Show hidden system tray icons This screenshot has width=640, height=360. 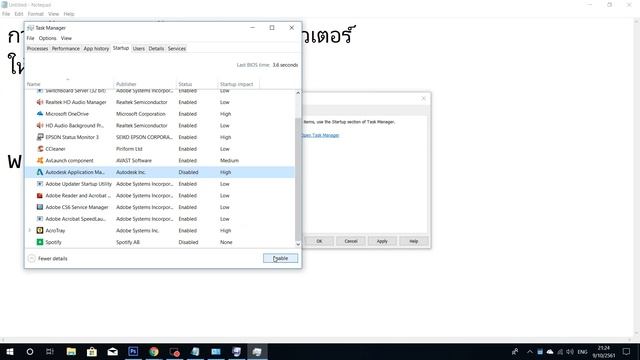tap(529, 351)
